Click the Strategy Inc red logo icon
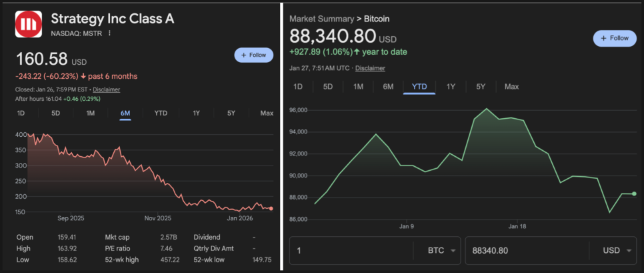644x273 pixels. tap(28, 25)
